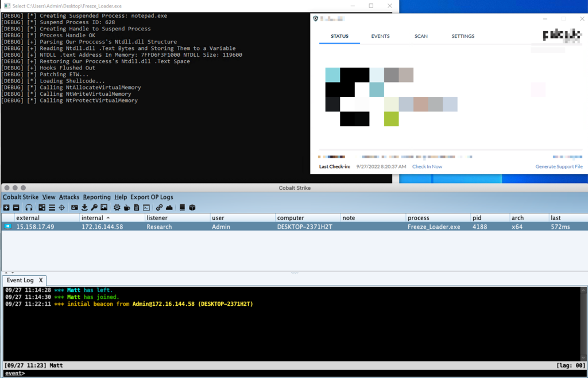Show downloads via download arrow icon
The width and height of the screenshot is (588, 378).
point(84,208)
